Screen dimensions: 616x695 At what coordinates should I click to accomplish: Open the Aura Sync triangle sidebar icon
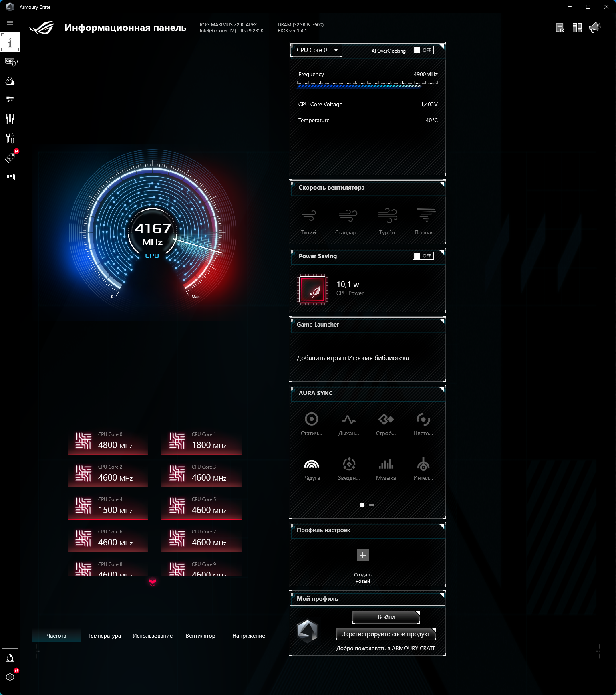point(10,81)
